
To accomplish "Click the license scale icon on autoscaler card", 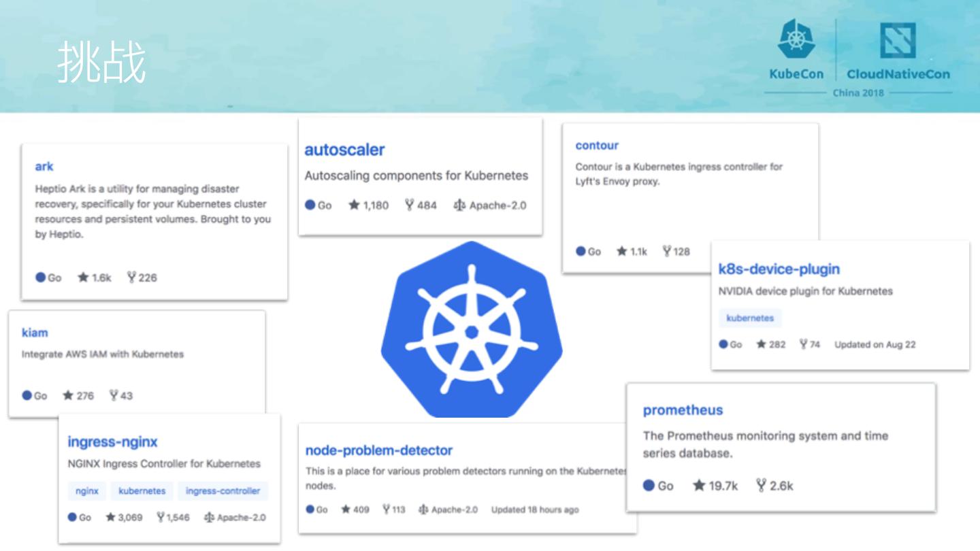I will pyautogui.click(x=459, y=205).
